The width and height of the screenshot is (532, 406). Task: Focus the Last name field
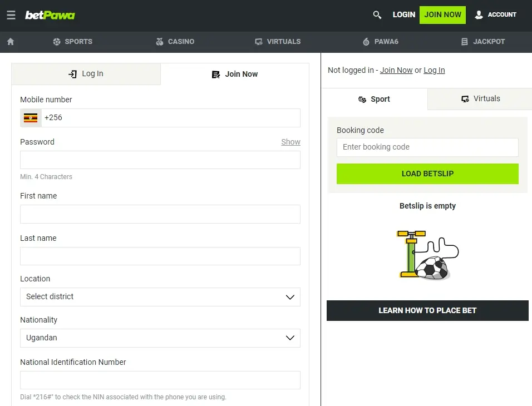coord(160,256)
